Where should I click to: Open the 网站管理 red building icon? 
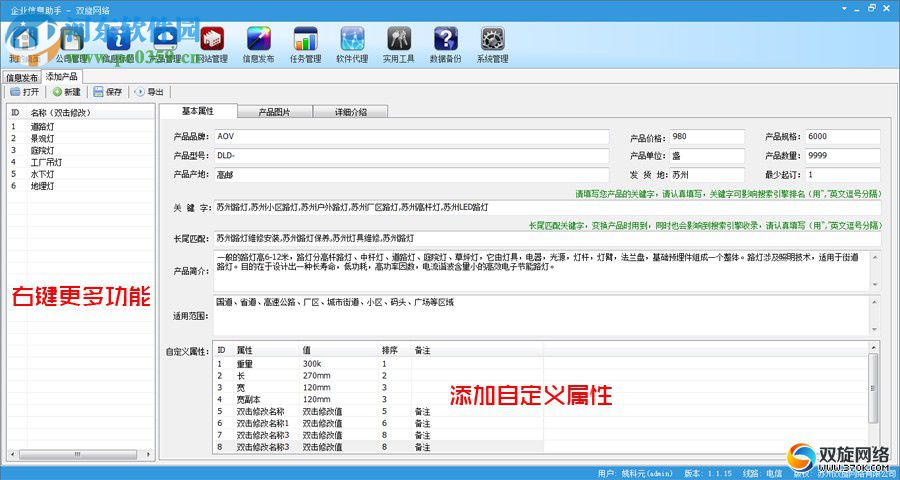tap(212, 44)
